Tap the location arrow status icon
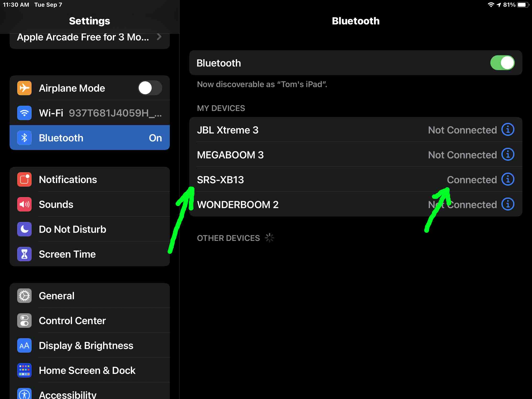This screenshot has width=532, height=399. point(499,5)
